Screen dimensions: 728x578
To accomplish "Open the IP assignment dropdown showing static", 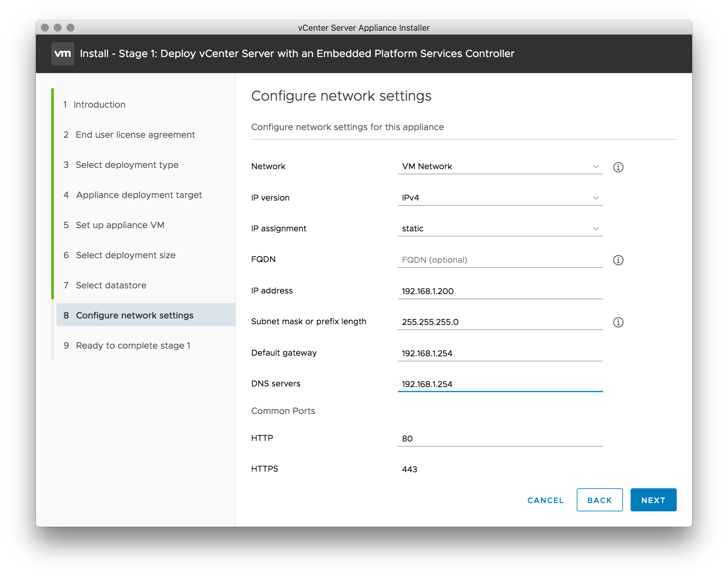I will click(500, 228).
